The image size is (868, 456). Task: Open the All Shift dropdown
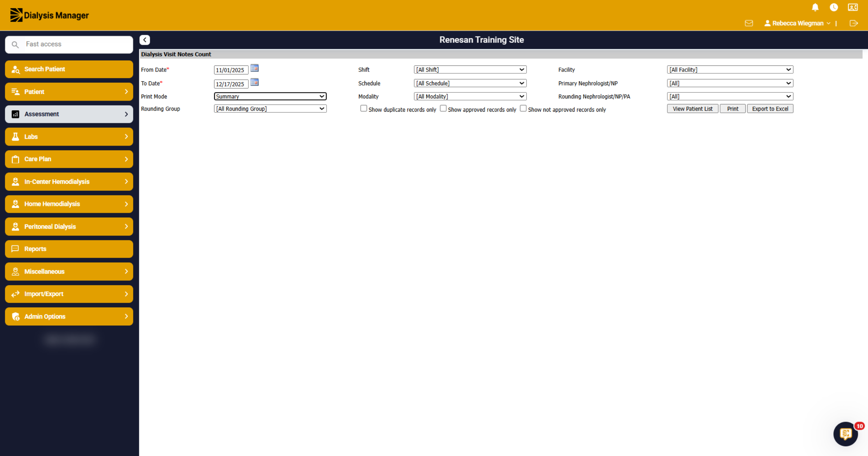tap(470, 69)
